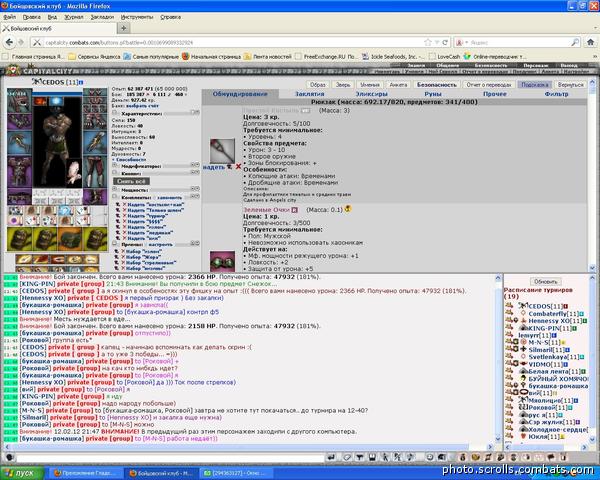This screenshot has height=480, width=600.
Task: Collapse Приемы using its arrow buttons
Action: (195, 243)
